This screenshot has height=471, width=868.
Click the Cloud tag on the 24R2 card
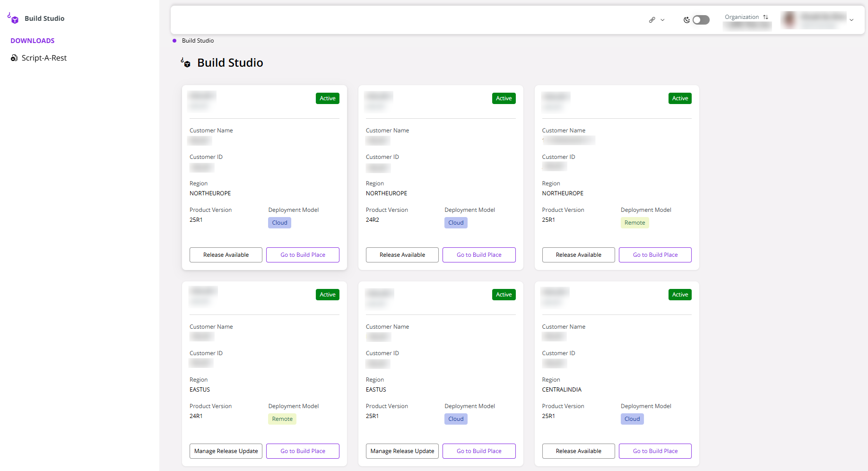pyautogui.click(x=456, y=223)
